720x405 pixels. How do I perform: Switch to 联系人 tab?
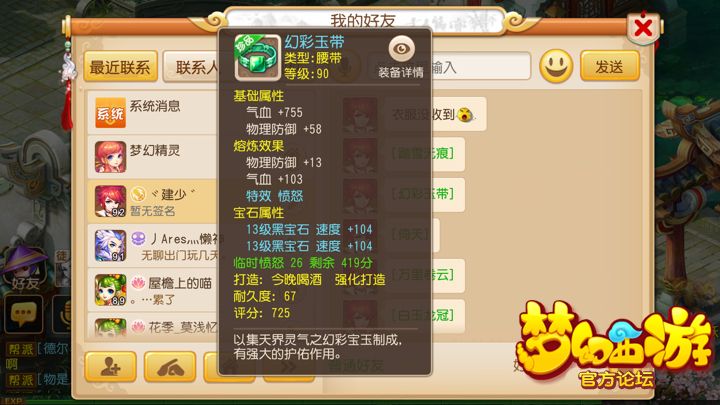(191, 67)
